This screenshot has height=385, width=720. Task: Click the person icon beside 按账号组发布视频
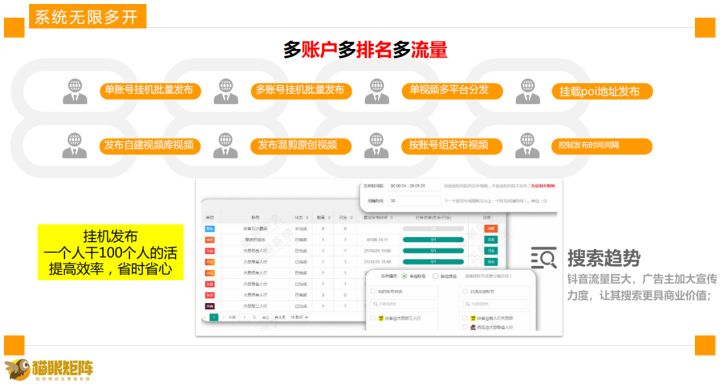(x=376, y=146)
